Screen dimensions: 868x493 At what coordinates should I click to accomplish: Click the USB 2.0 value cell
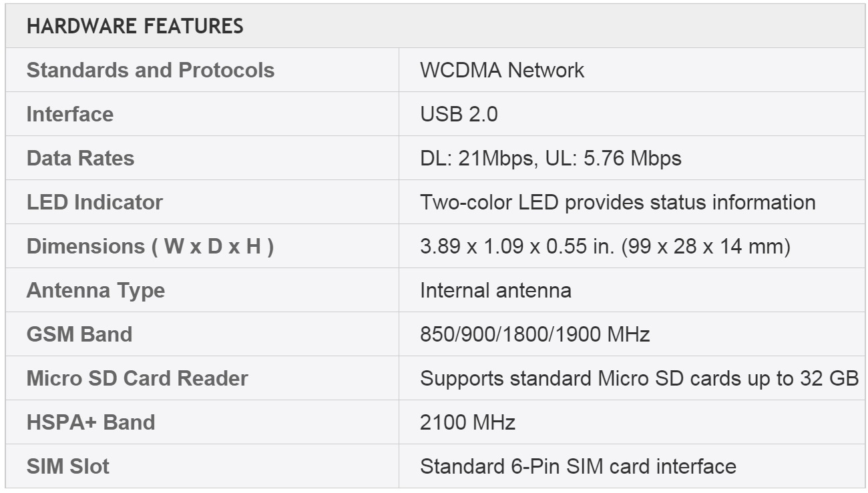(x=459, y=114)
